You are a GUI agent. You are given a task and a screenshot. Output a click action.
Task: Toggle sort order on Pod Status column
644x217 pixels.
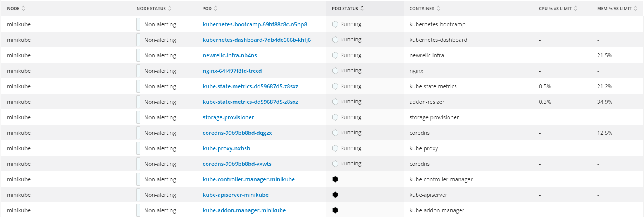[x=348, y=9]
